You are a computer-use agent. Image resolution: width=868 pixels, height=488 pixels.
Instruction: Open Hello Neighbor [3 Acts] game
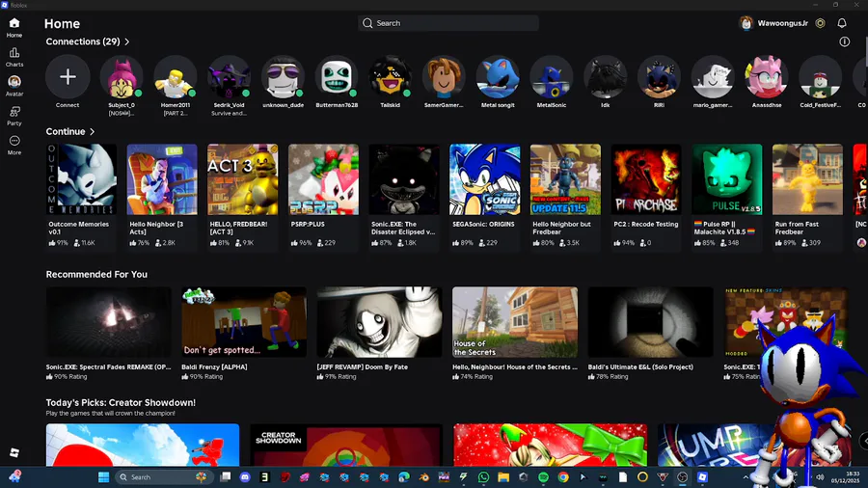coord(162,196)
